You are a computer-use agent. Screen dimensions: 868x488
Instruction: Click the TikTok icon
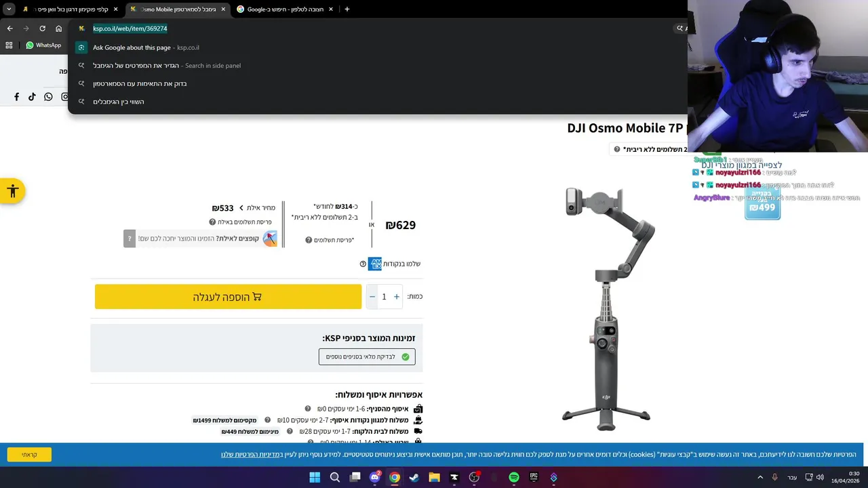click(32, 97)
